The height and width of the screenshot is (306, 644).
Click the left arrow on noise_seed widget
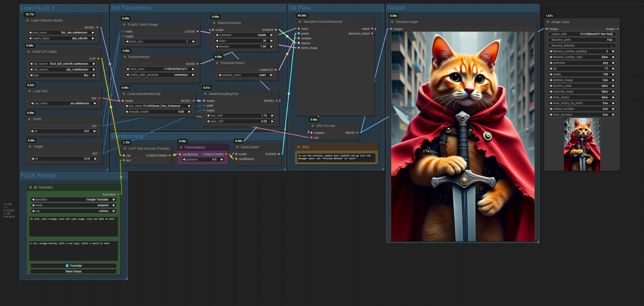127,69
